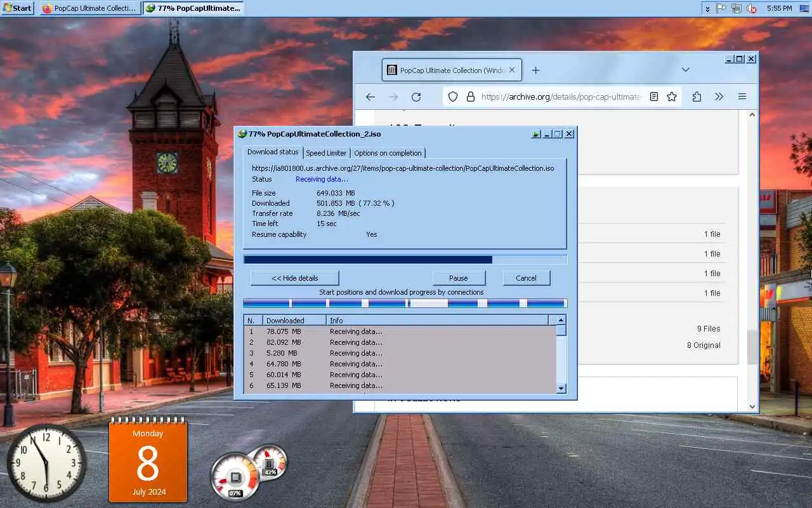Open the Firefox extensions puzzle icon
The width and height of the screenshot is (812, 508).
697,97
